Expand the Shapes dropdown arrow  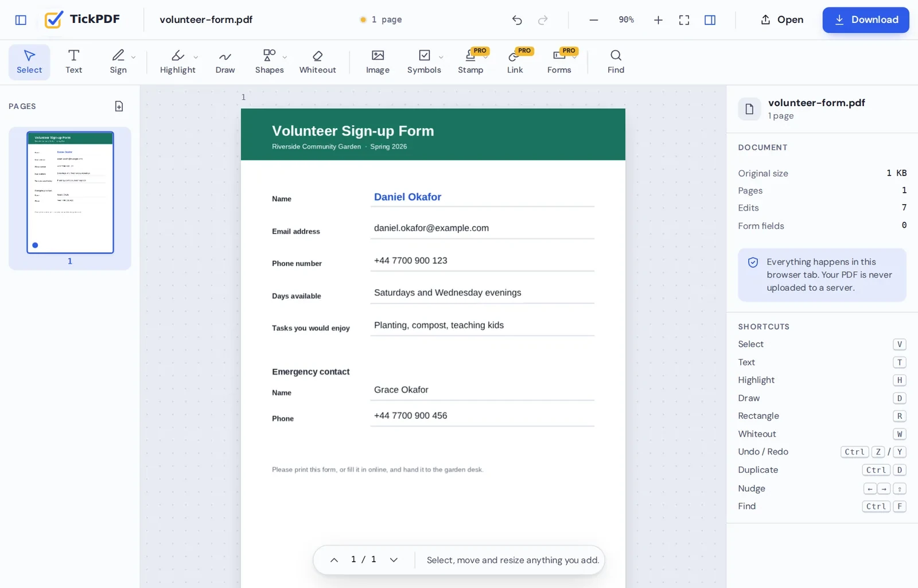pos(285,57)
